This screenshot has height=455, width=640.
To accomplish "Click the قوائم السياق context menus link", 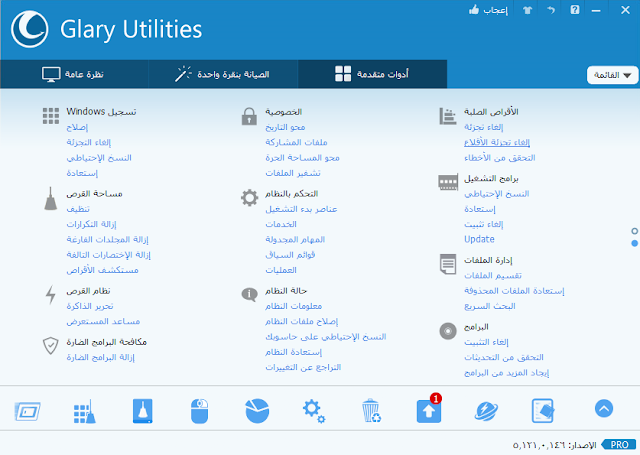I will tap(290, 255).
